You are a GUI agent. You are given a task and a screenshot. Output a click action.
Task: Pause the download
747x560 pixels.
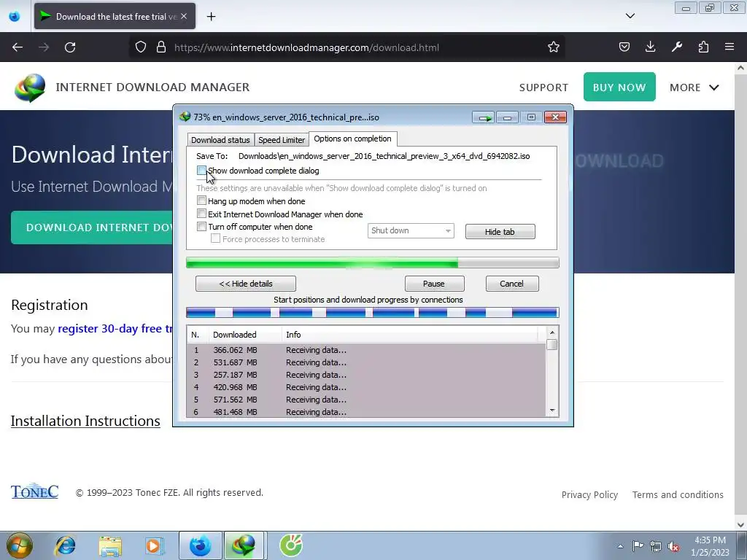(434, 284)
